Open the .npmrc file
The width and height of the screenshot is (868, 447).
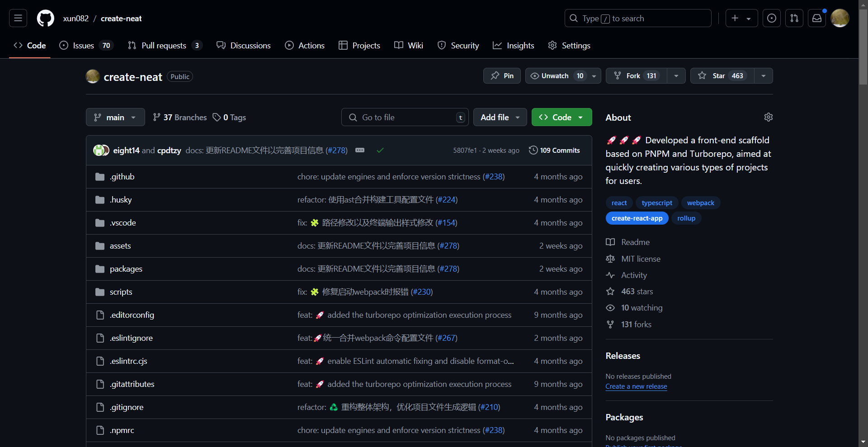tap(122, 430)
